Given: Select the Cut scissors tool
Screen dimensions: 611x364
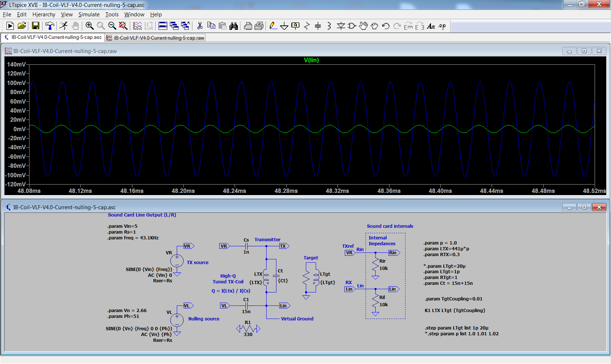Looking at the screenshot, I should (200, 26).
